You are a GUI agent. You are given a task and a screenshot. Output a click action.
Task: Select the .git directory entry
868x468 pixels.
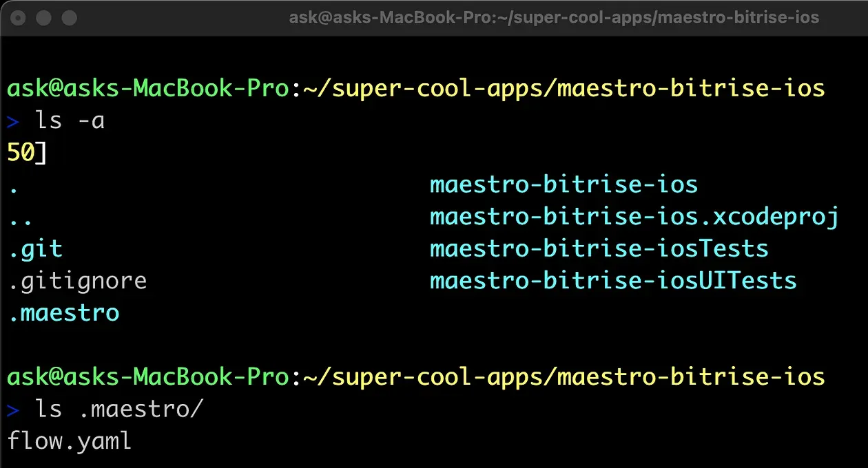tap(35, 249)
